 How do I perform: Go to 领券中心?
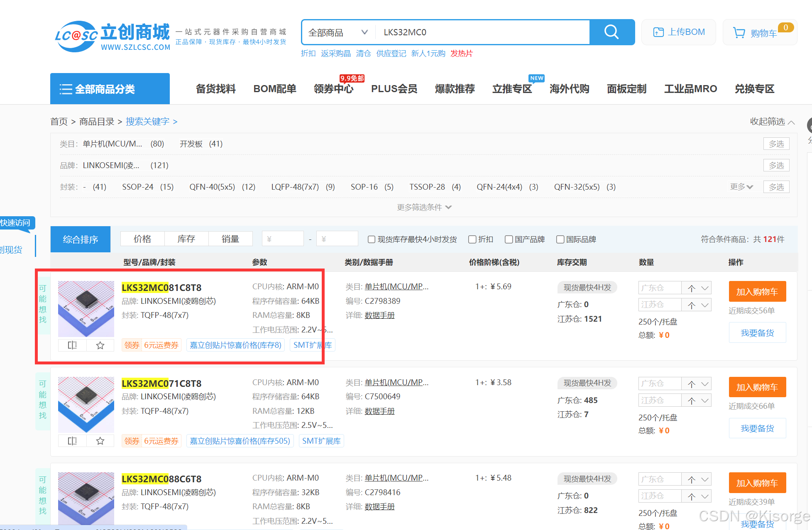(x=333, y=89)
